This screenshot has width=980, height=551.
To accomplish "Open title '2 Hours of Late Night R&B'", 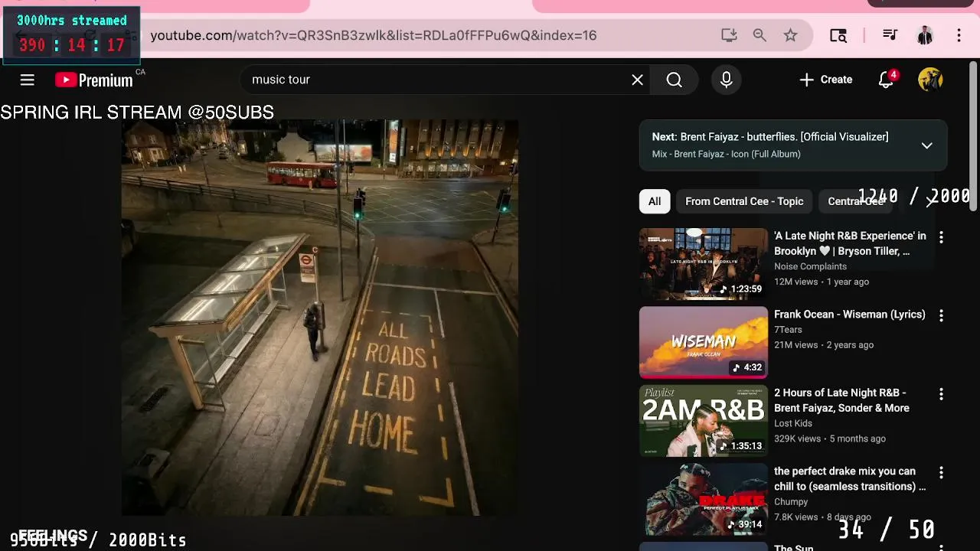I will [x=841, y=400].
